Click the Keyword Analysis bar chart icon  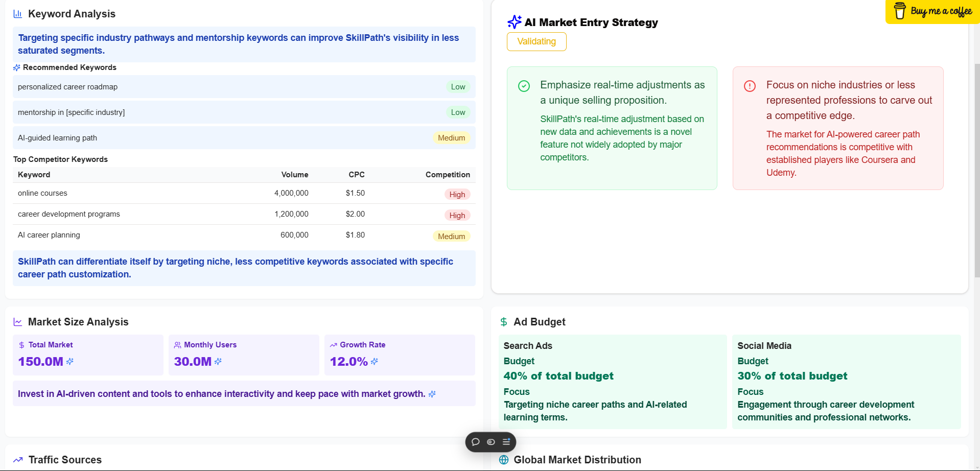(17, 14)
